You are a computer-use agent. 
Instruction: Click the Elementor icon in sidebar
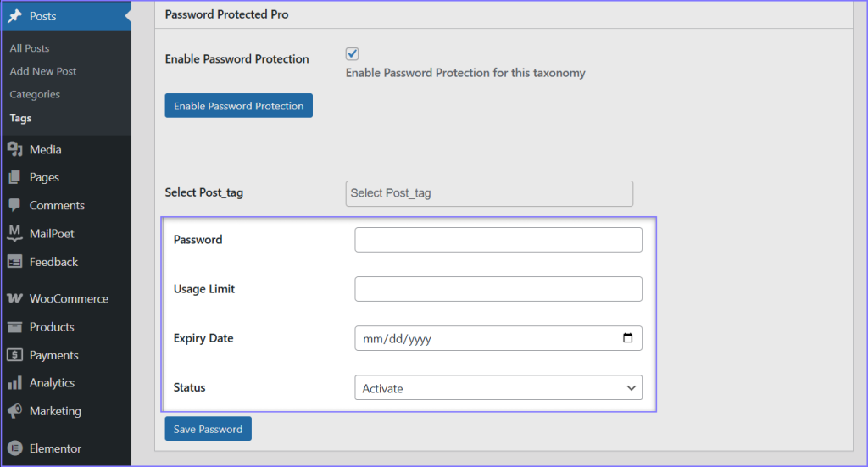tap(14, 448)
